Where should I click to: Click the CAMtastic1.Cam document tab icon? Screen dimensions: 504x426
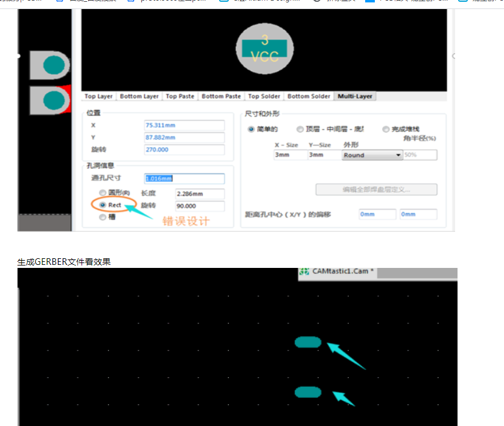pyautogui.click(x=305, y=272)
